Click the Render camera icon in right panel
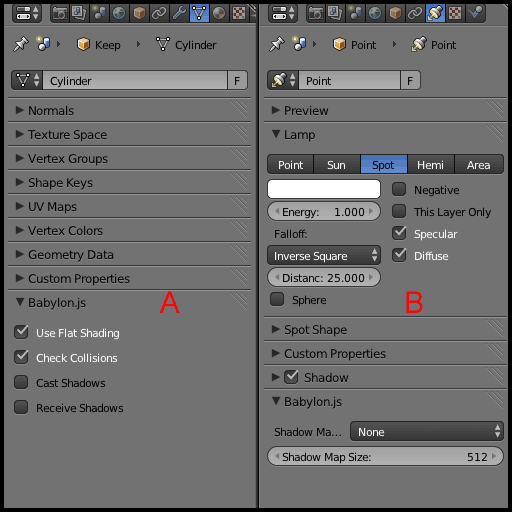Image resolution: width=512 pixels, height=512 pixels. 315,13
